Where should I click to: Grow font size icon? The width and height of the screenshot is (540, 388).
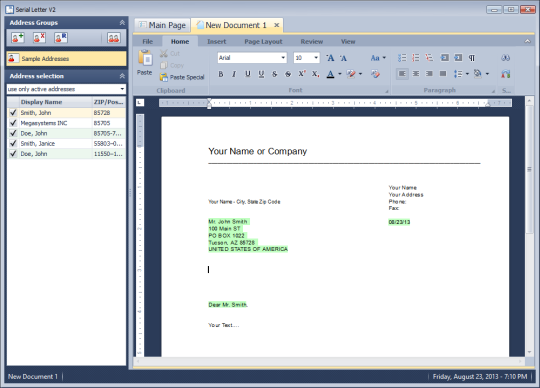pos(330,58)
